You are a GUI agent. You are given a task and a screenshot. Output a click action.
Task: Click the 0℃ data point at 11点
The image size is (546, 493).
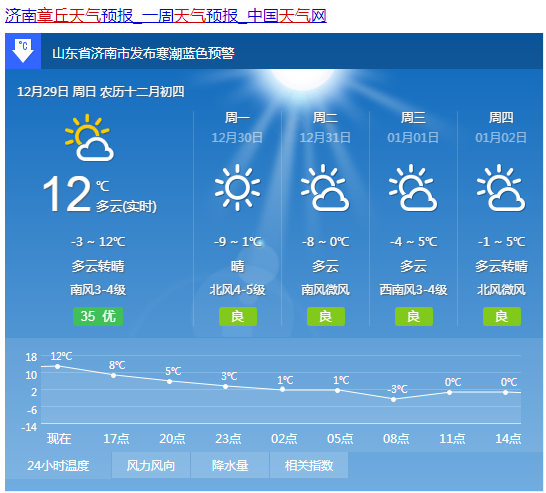point(450,392)
